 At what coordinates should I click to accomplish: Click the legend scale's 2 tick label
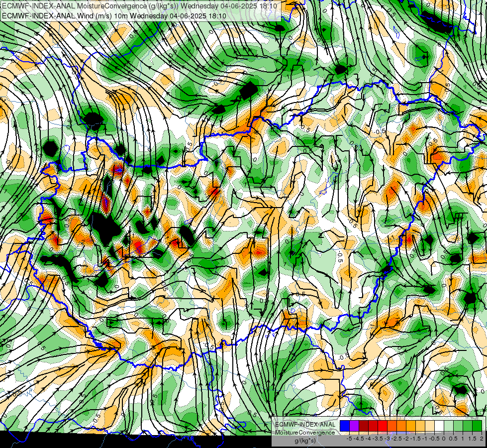482,439
